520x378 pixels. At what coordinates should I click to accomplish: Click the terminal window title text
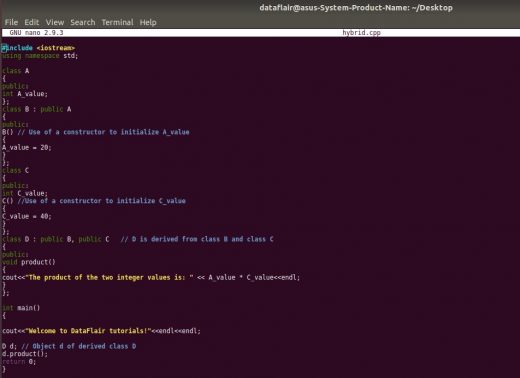pos(356,8)
